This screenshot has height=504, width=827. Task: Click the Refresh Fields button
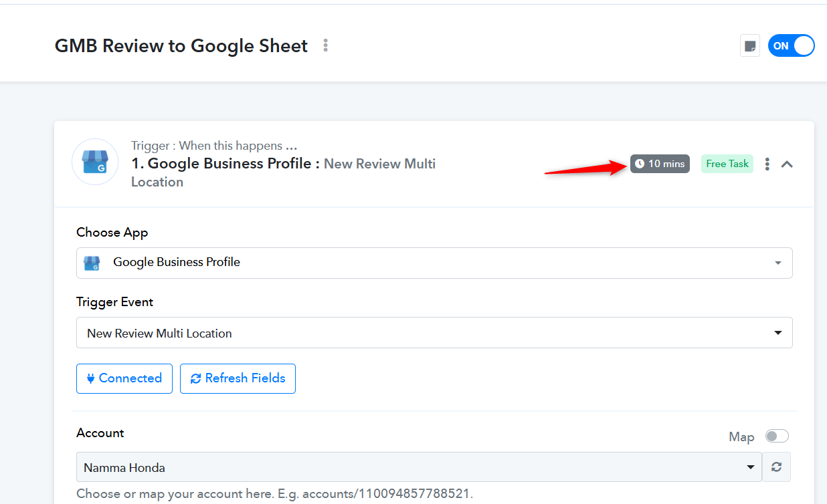pos(238,378)
